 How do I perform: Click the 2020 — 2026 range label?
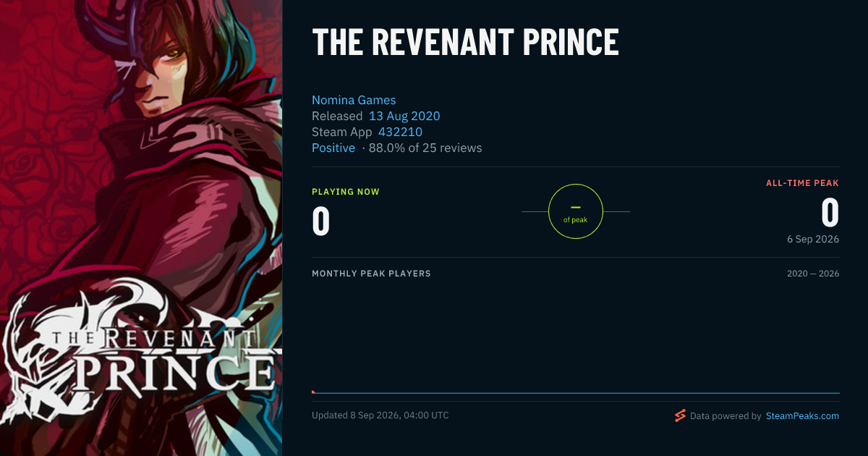pyautogui.click(x=813, y=274)
